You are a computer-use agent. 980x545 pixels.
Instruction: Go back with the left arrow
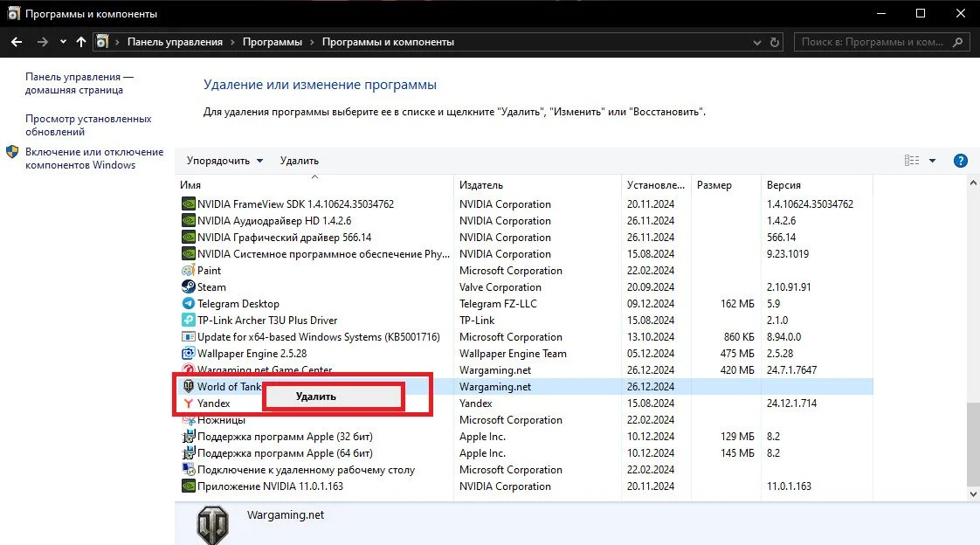(17, 42)
